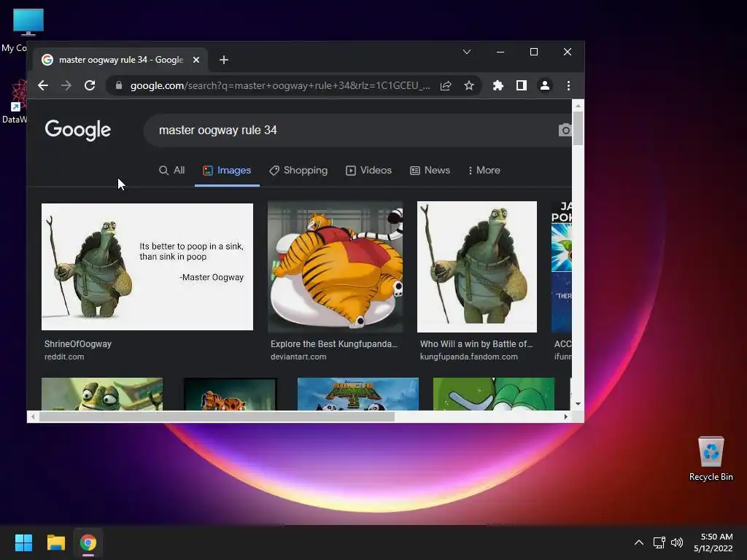
Task: Switch to the All results tab
Action: pos(172,171)
